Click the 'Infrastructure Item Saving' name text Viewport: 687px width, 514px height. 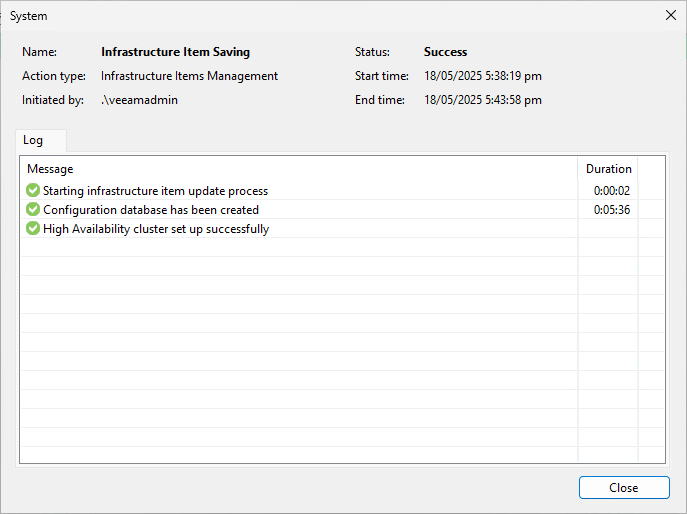[x=175, y=52]
